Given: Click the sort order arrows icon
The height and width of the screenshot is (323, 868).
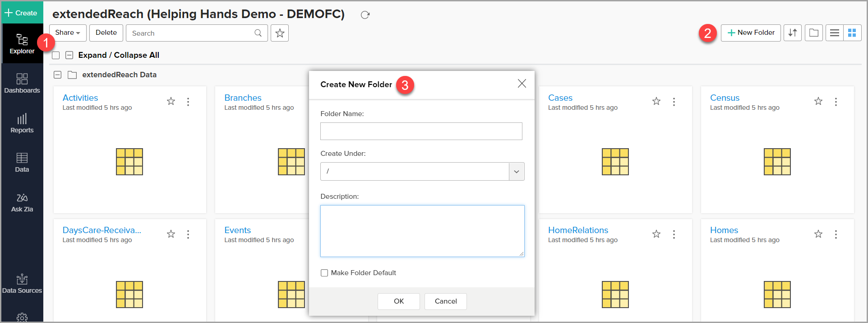Looking at the screenshot, I should [793, 33].
